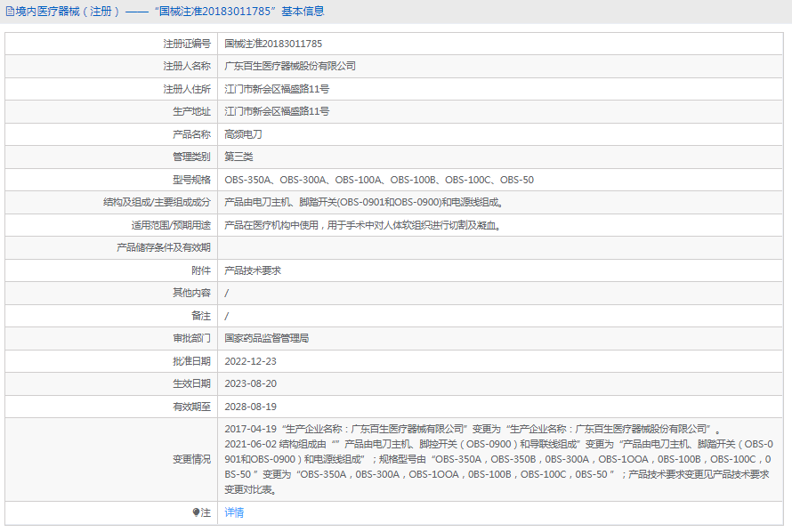Click the attachment value 产品技术要求
This screenshot has height=532, width=792.
[x=253, y=270]
